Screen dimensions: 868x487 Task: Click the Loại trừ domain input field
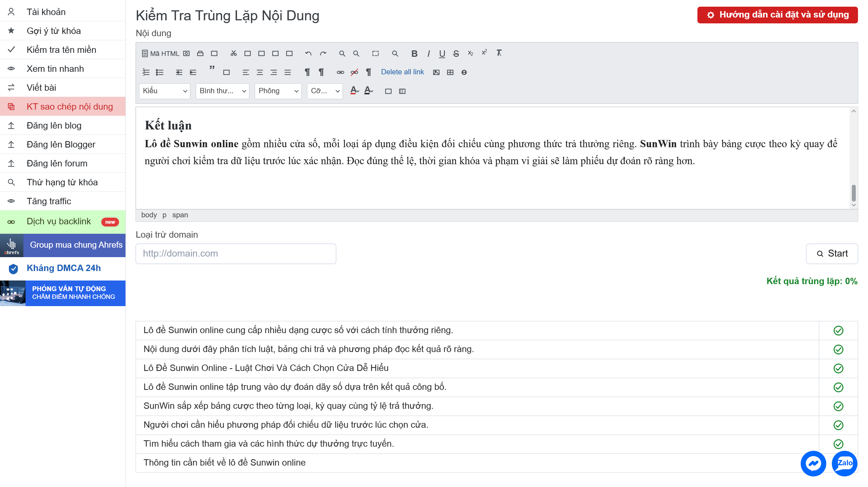[x=236, y=254]
